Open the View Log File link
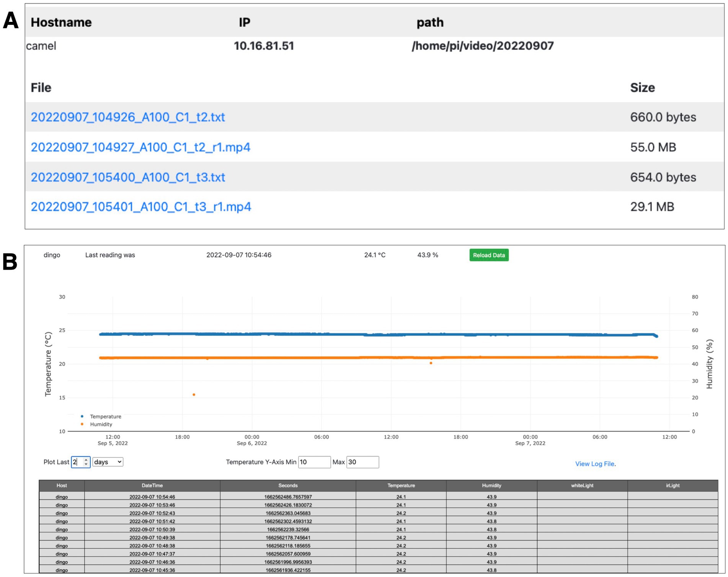 (x=595, y=464)
